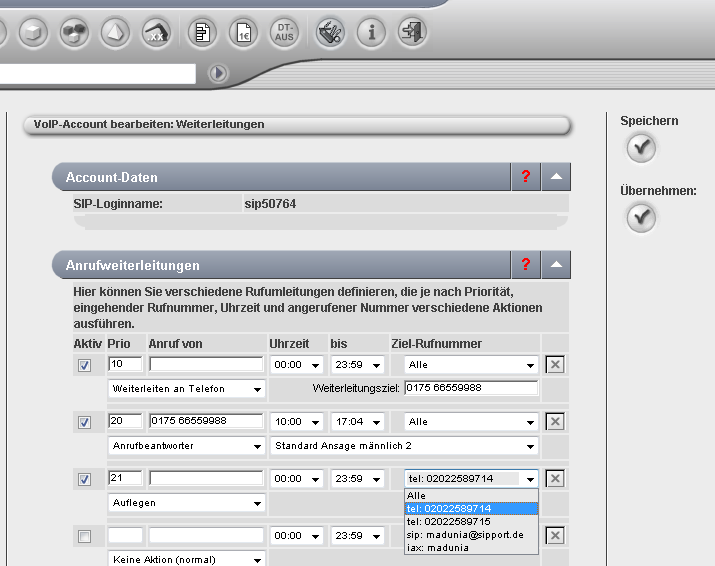Open the pocket knife tools icon

[330, 33]
